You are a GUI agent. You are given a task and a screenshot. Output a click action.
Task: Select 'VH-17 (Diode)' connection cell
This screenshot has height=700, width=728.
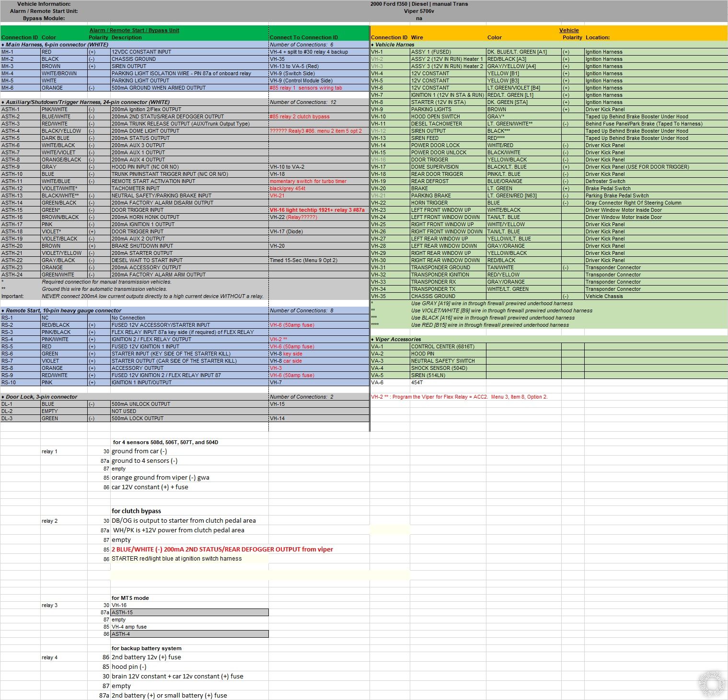pyautogui.click(x=319, y=231)
